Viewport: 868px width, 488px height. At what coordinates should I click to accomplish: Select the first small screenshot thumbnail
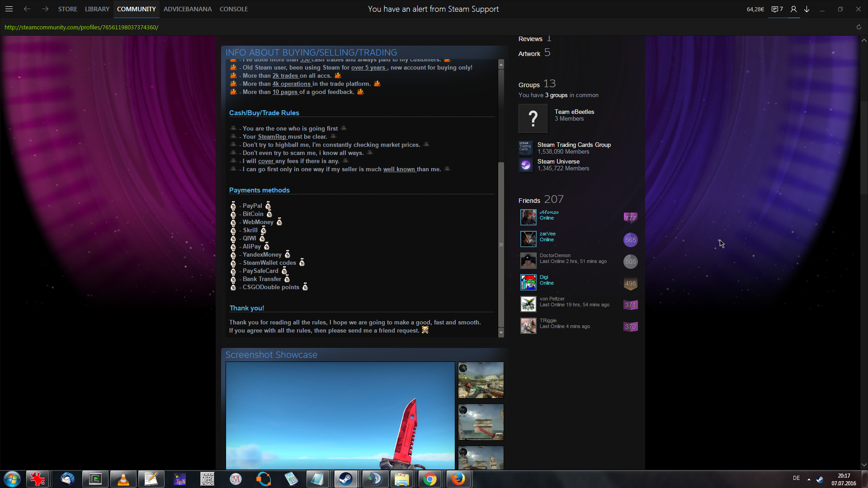pyautogui.click(x=481, y=380)
